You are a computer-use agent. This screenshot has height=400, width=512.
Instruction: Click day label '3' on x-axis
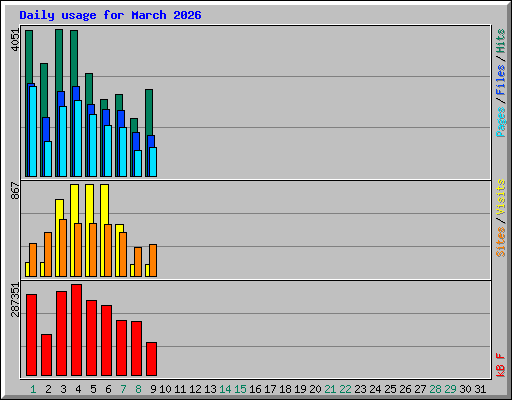63,389
